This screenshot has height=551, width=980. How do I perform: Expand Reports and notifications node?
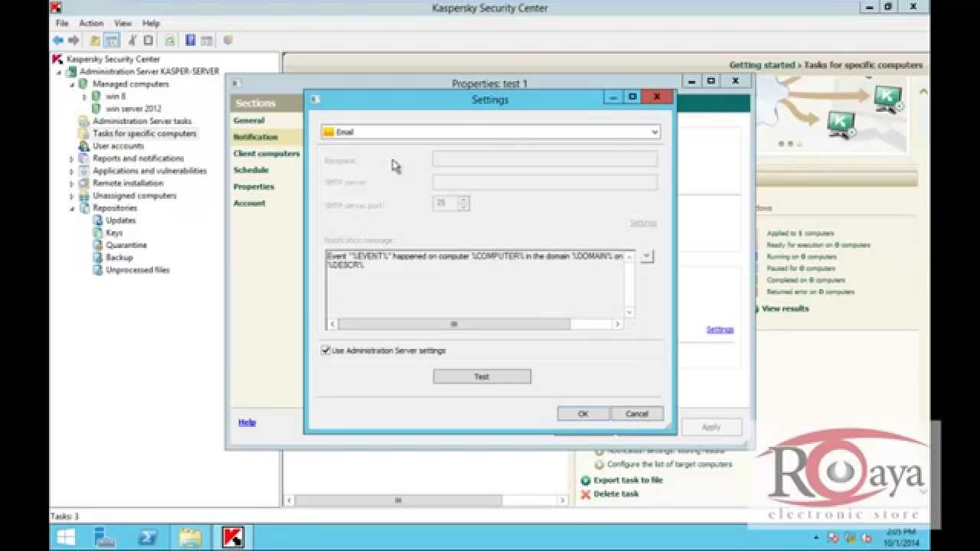(72, 158)
